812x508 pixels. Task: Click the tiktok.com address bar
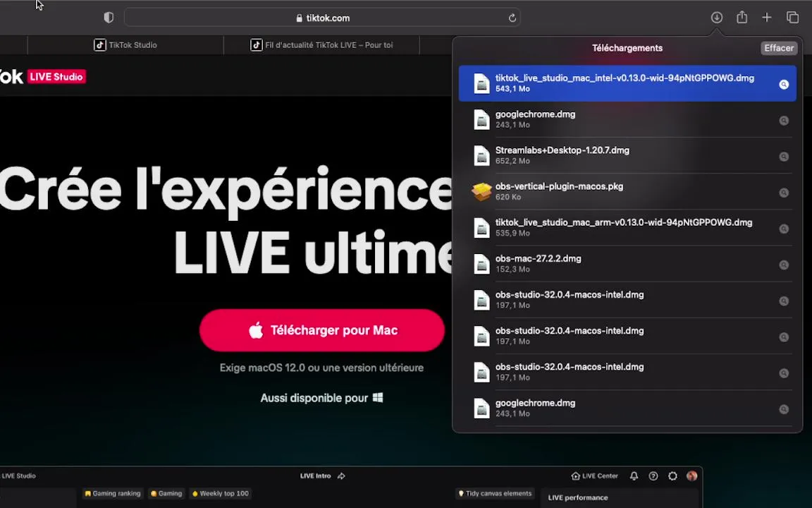tap(322, 18)
